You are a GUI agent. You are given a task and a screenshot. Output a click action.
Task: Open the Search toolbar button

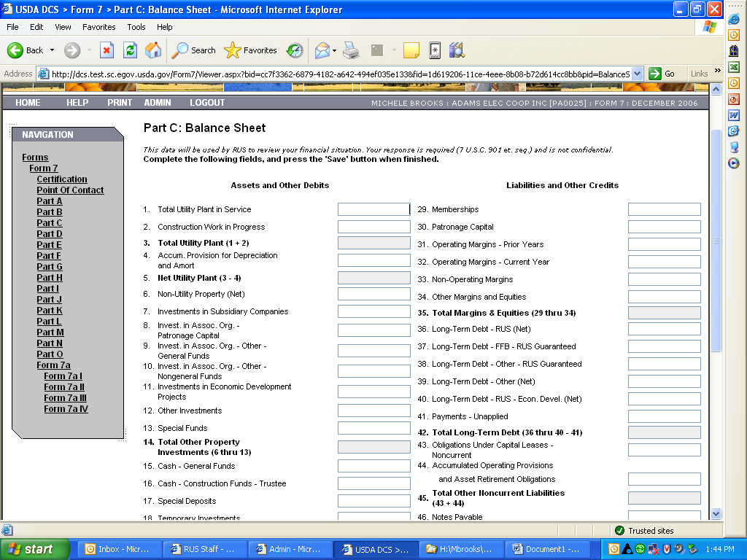tap(193, 50)
